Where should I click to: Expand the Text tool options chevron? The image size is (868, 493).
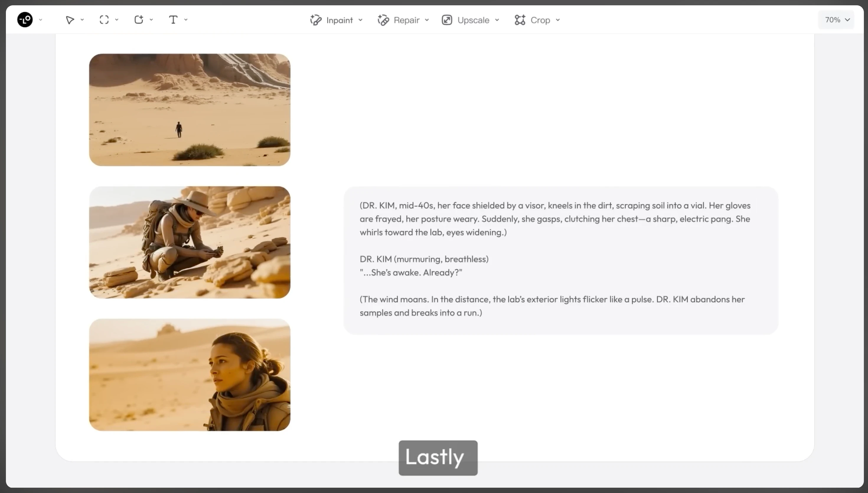pyautogui.click(x=186, y=20)
